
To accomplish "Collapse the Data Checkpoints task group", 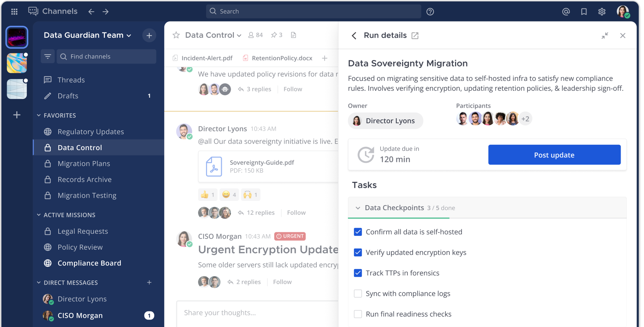I will click(358, 208).
